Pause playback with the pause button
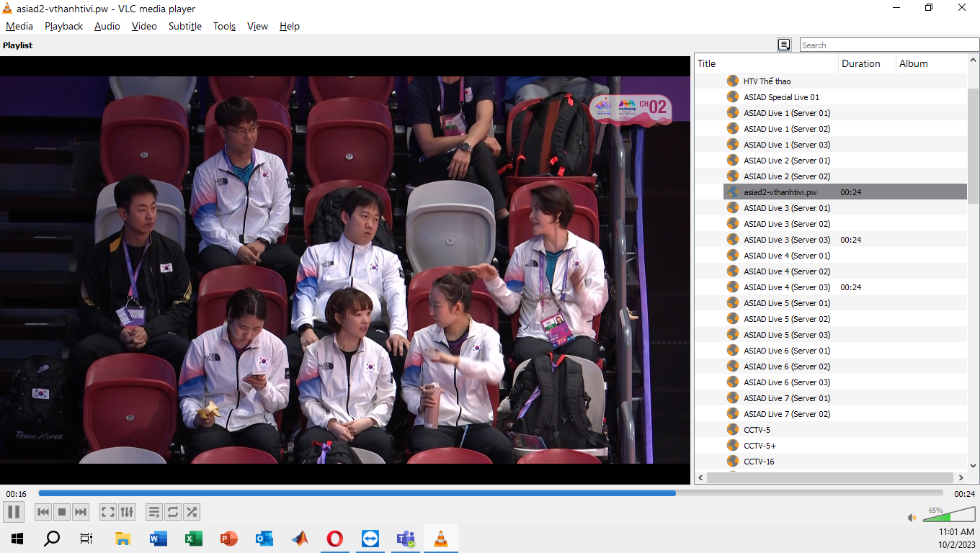This screenshot has width=980, height=553. click(14, 512)
